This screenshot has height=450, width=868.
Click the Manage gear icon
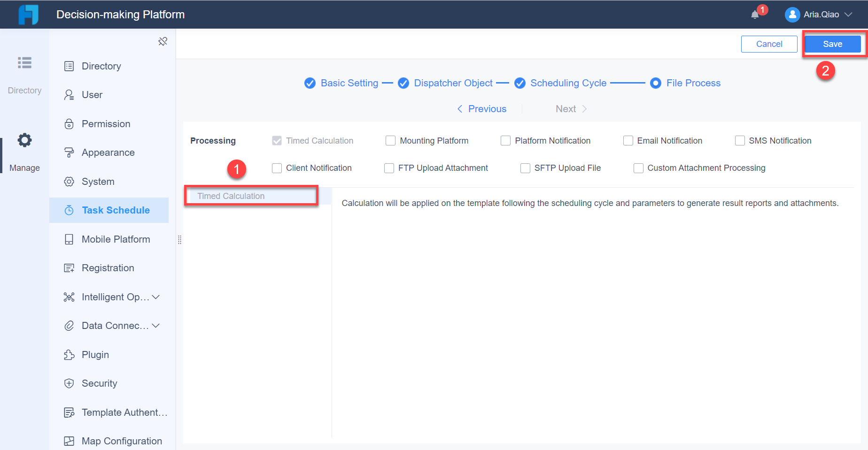point(24,140)
